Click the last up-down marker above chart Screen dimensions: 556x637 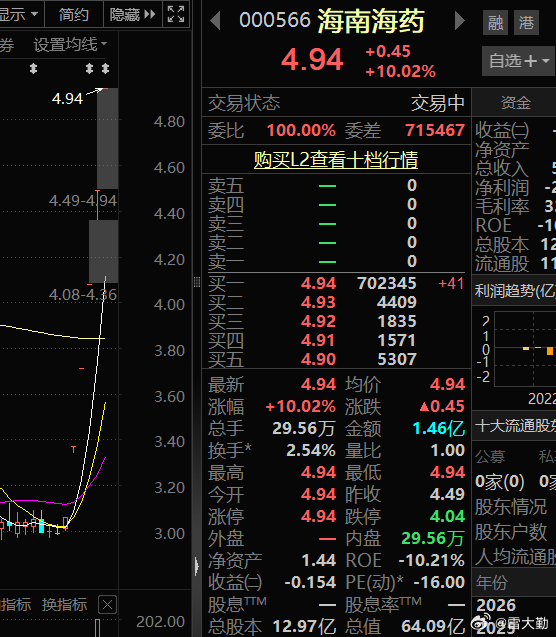tap(106, 69)
